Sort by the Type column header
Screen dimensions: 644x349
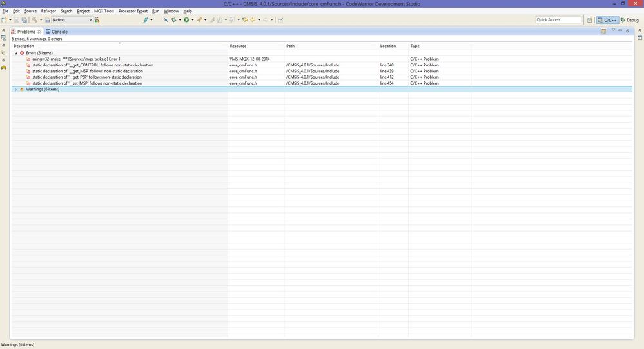tap(440, 46)
